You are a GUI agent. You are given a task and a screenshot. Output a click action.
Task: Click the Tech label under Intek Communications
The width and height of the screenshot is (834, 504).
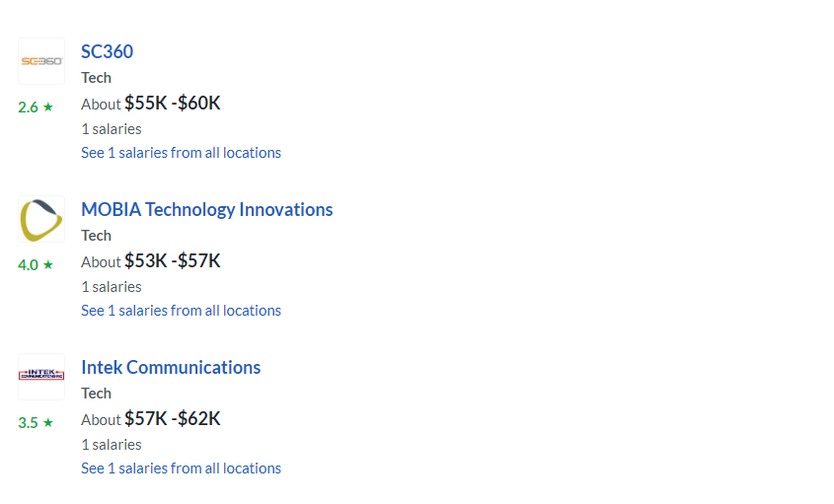coord(97,394)
